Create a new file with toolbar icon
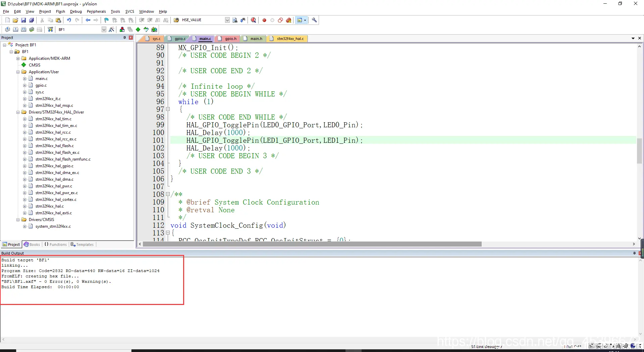Image resolution: width=644 pixels, height=352 pixels. pyautogui.click(x=7, y=20)
